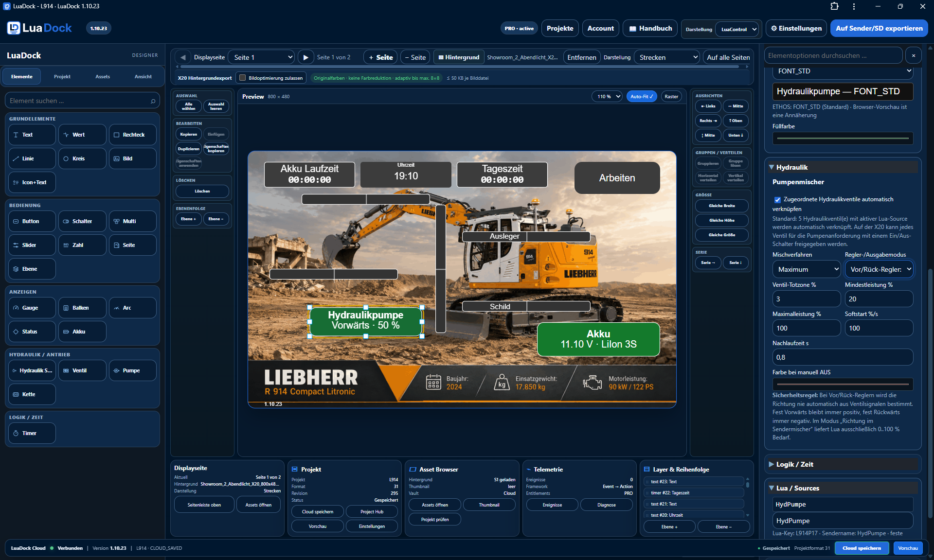Screen dimensions: 934x560
Task: Go to previous display page arrow
Action: click(183, 57)
